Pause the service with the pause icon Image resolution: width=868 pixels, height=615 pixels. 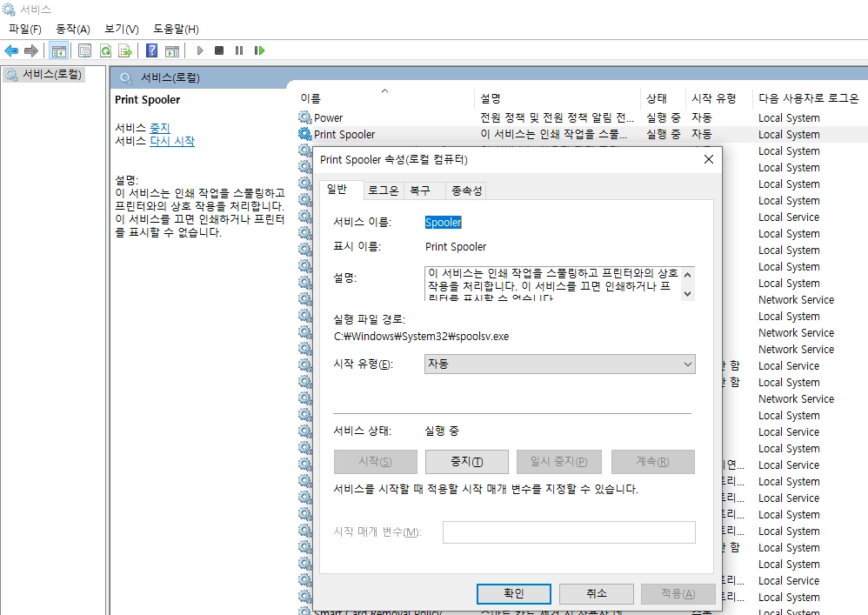[x=239, y=50]
